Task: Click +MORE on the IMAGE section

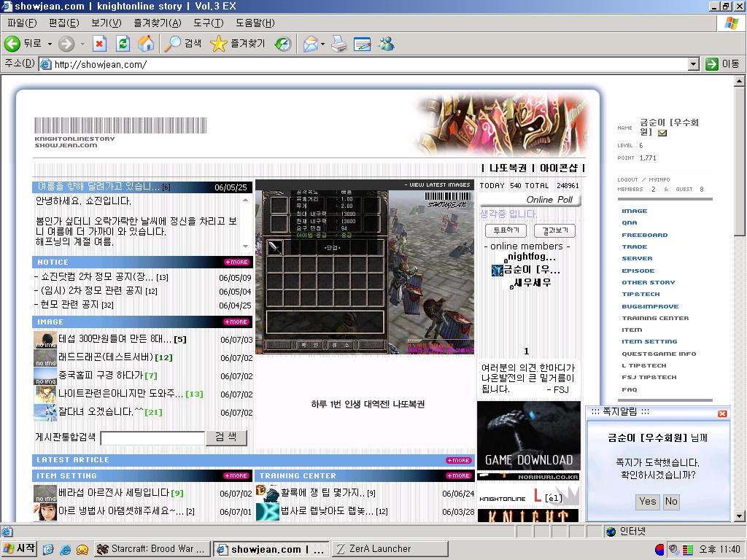Action: (x=237, y=322)
